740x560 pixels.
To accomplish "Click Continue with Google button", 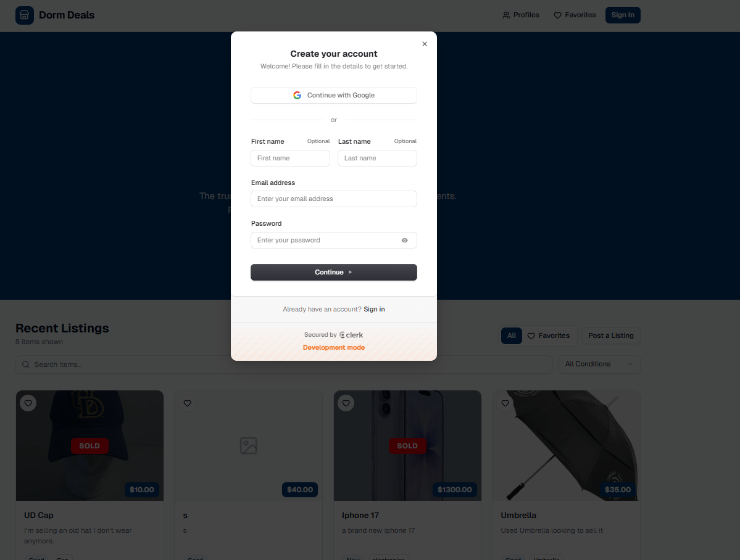I will (334, 96).
